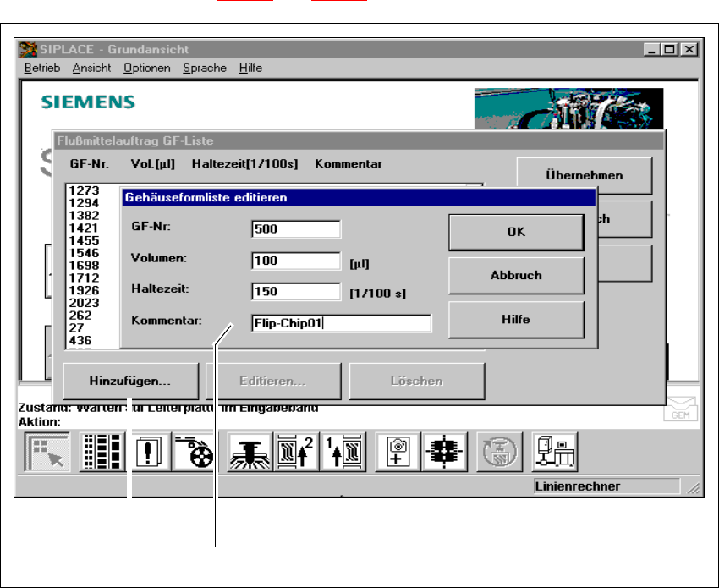Viewport: 719px width, 588px height.
Task: Click the Volumen field containing 100
Action: (x=296, y=261)
